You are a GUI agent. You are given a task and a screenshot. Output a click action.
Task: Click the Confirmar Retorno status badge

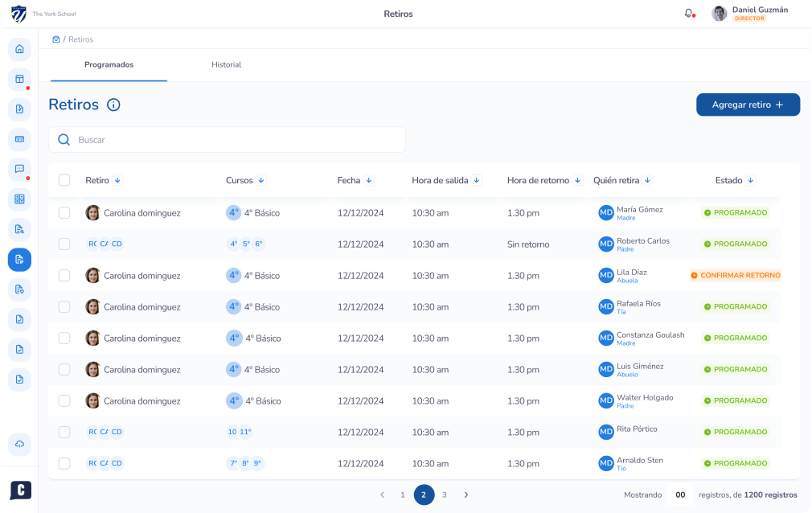pyautogui.click(x=736, y=275)
